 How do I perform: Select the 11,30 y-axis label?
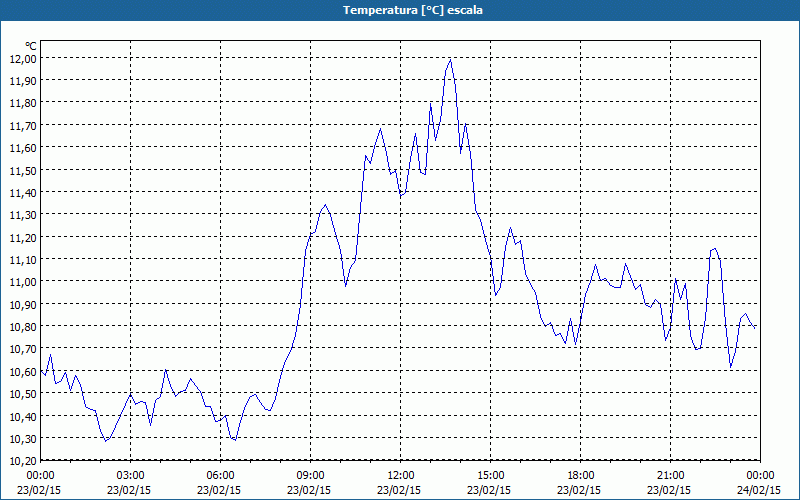[23, 215]
